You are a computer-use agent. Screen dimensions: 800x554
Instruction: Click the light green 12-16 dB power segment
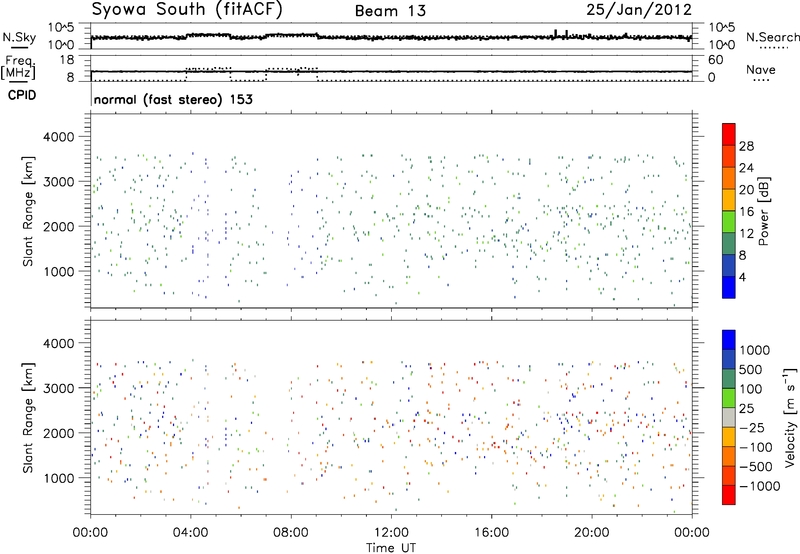[729, 221]
